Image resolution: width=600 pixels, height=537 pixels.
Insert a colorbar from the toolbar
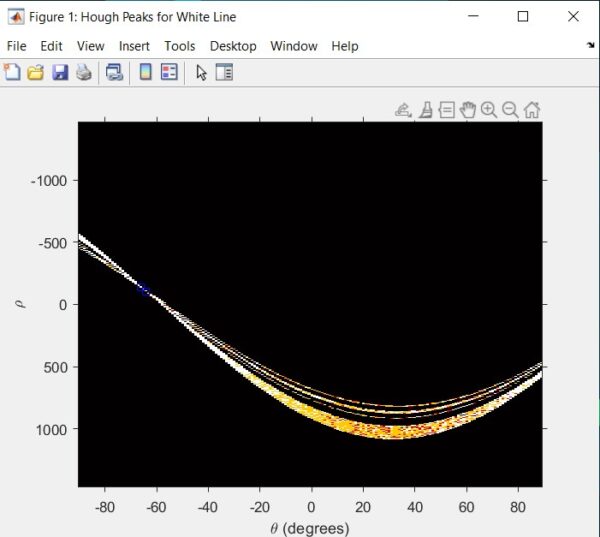pos(145,72)
